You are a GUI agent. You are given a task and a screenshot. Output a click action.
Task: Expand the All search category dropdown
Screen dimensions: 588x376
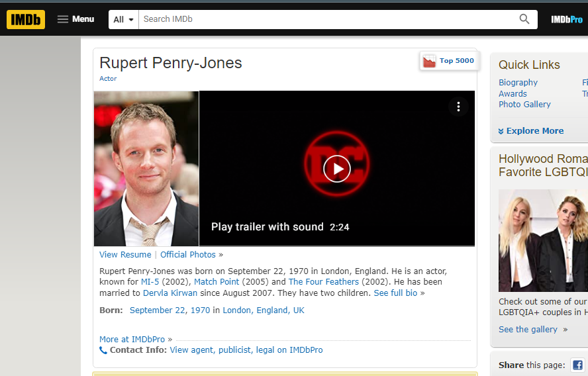coord(123,19)
